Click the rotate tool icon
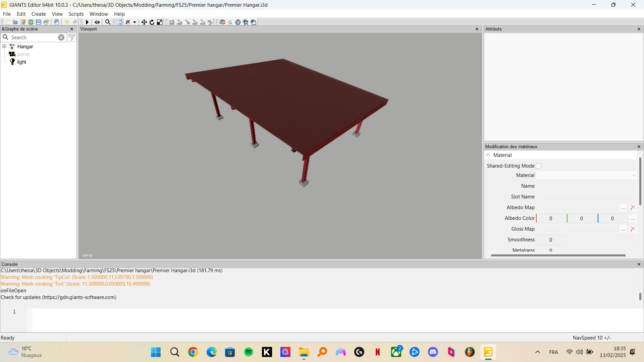This screenshot has height=362, width=644. pyautogui.click(x=152, y=22)
